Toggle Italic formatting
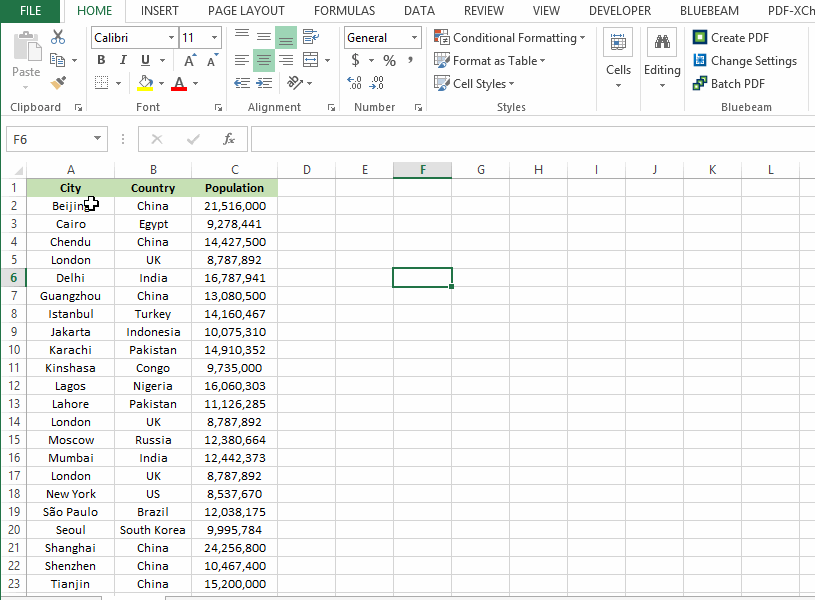 (x=122, y=60)
